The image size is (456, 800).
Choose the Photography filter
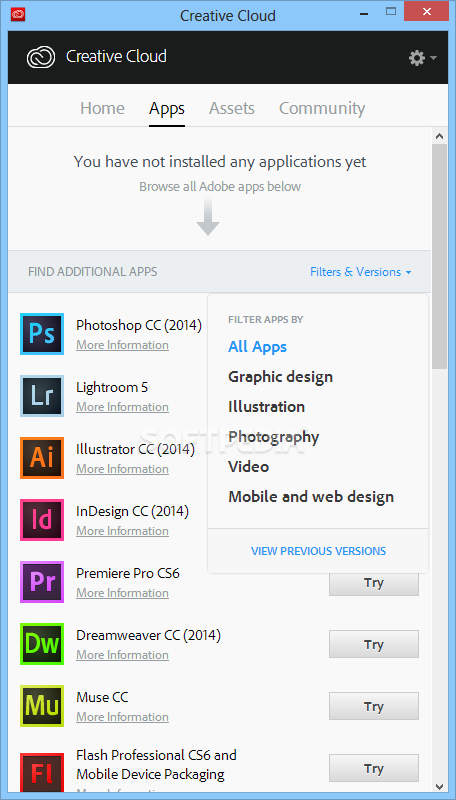click(274, 437)
